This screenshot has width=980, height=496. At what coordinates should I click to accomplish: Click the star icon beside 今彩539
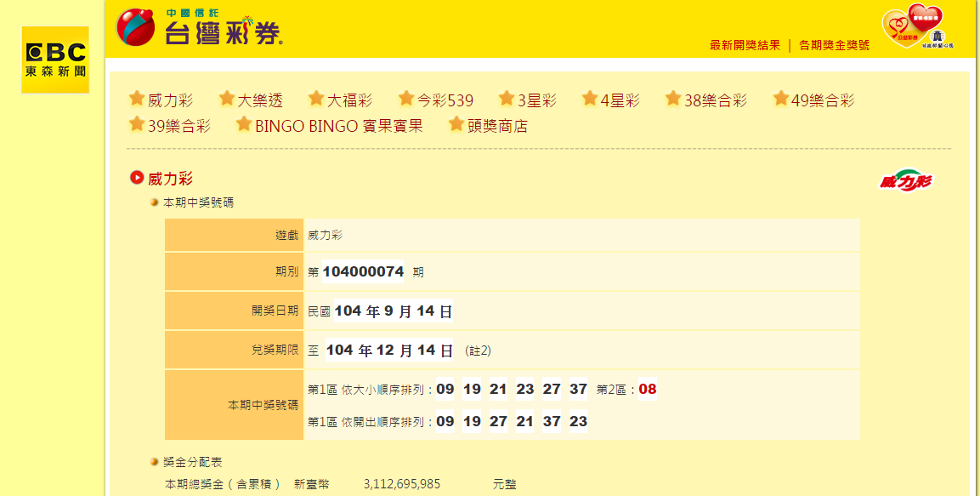[x=406, y=99]
